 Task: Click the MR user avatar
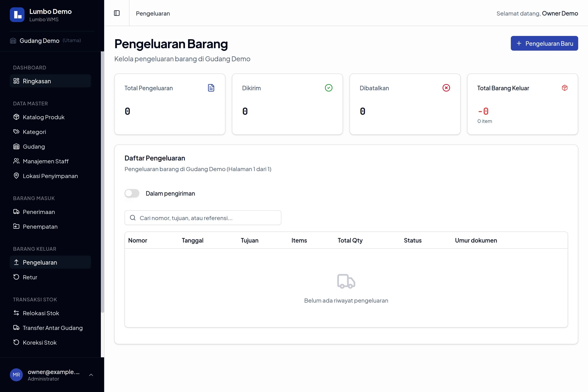[x=16, y=374]
